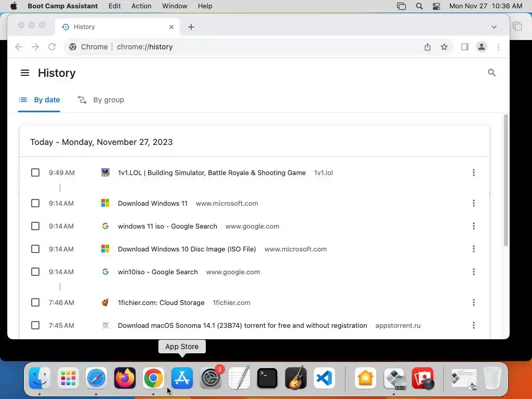The image size is (532, 399).
Task: Check the win10iso Google Search entry
Action: pos(35,272)
